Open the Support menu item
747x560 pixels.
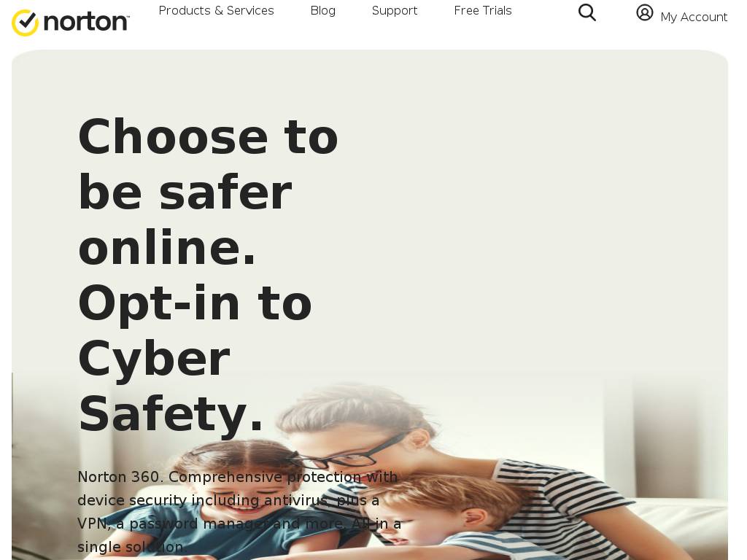(395, 10)
